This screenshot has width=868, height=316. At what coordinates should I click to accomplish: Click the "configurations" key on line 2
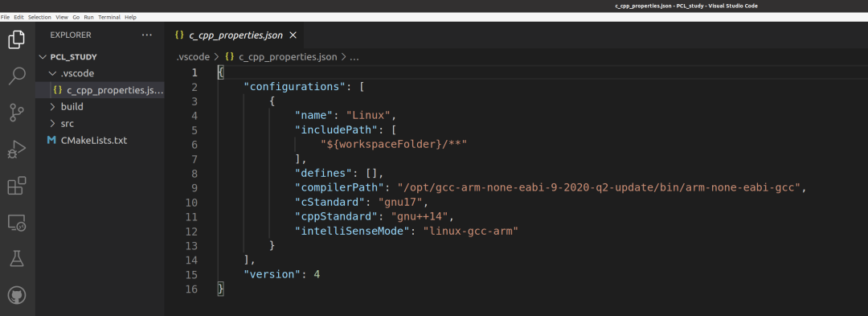295,87
